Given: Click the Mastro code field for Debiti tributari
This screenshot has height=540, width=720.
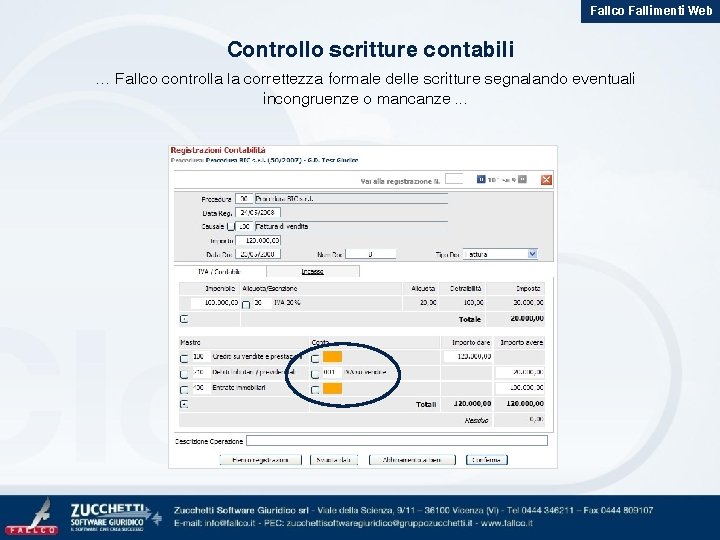Looking at the screenshot, I should (201, 372).
